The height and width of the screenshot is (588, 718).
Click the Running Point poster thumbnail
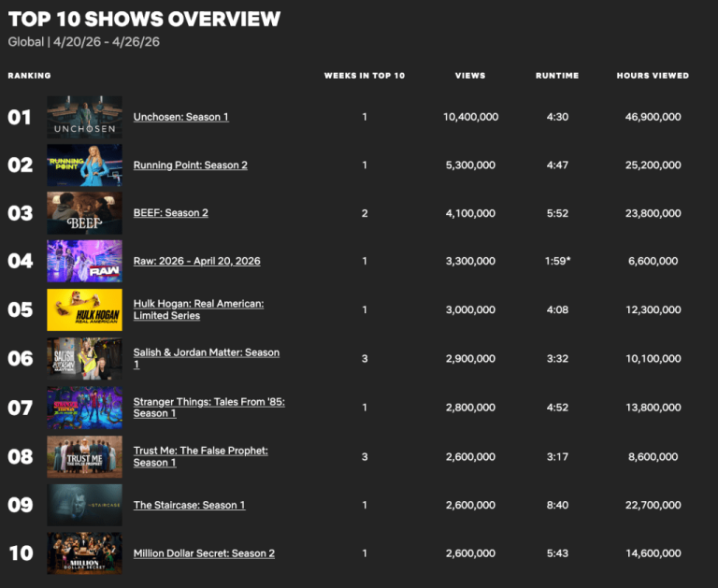tap(84, 165)
